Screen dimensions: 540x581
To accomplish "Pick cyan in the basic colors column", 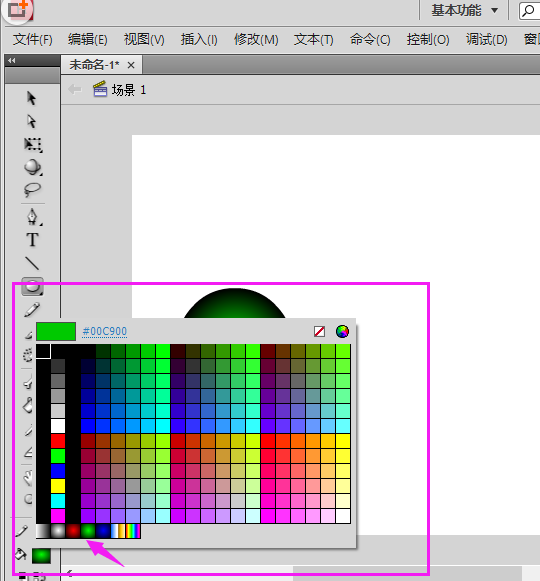I will (x=58, y=501).
